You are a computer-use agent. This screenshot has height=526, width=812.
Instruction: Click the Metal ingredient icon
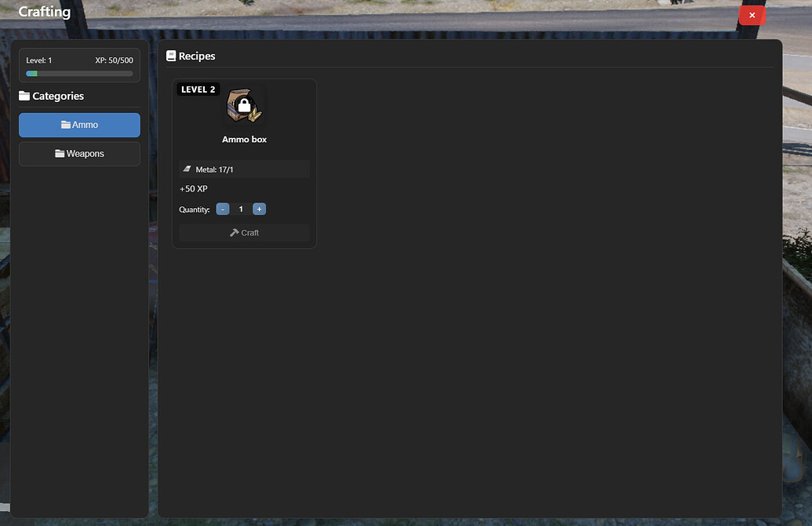point(186,168)
